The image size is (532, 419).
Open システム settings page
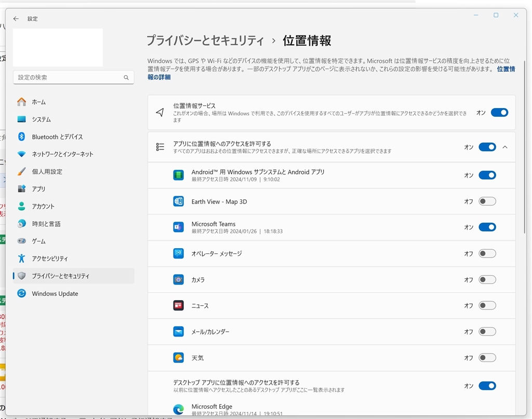coord(73,119)
